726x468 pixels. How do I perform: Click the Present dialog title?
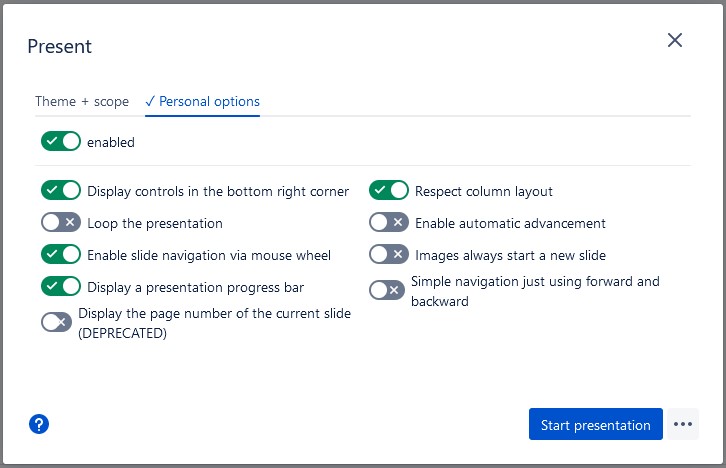[60, 46]
